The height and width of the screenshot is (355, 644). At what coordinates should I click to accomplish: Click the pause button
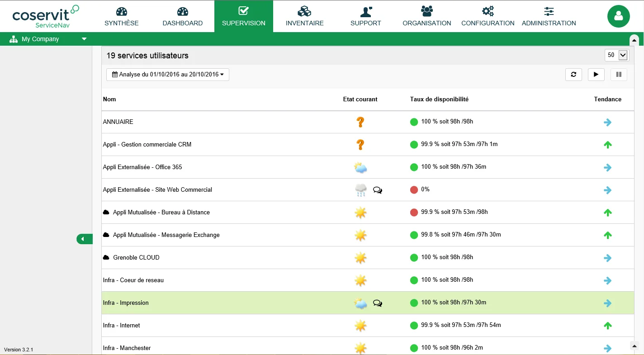pyautogui.click(x=619, y=74)
